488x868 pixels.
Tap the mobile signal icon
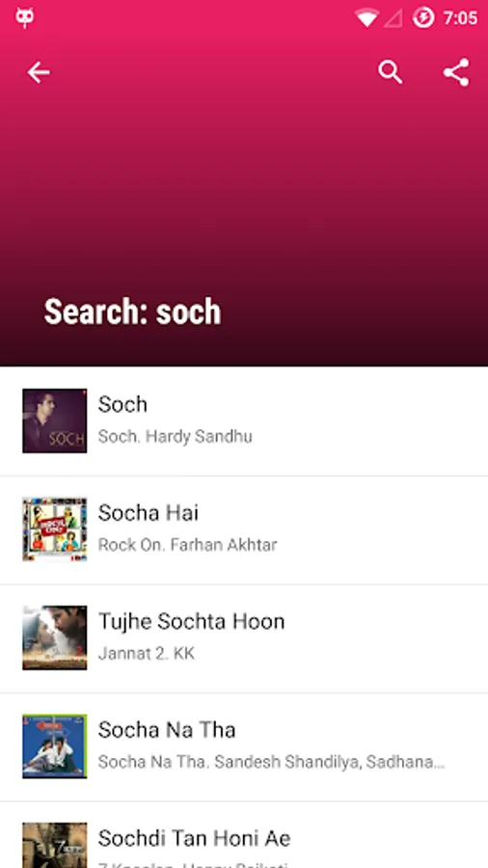[393, 18]
